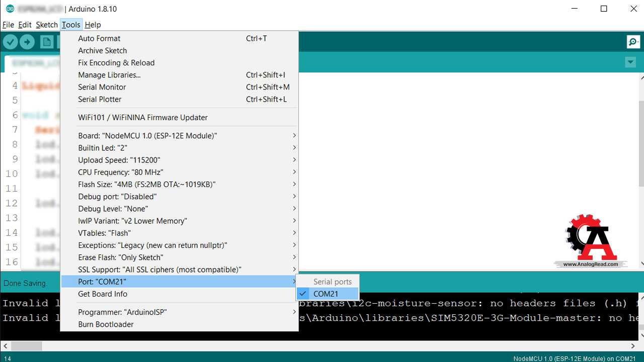Screen dimensions: 644x362
Task: Expand Board "NodeMCU 1.0" submenu
Action: click(x=179, y=136)
